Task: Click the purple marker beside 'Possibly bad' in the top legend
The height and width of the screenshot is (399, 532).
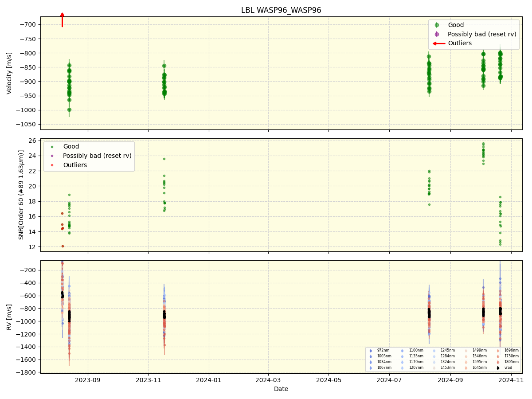Action: pyautogui.click(x=437, y=34)
